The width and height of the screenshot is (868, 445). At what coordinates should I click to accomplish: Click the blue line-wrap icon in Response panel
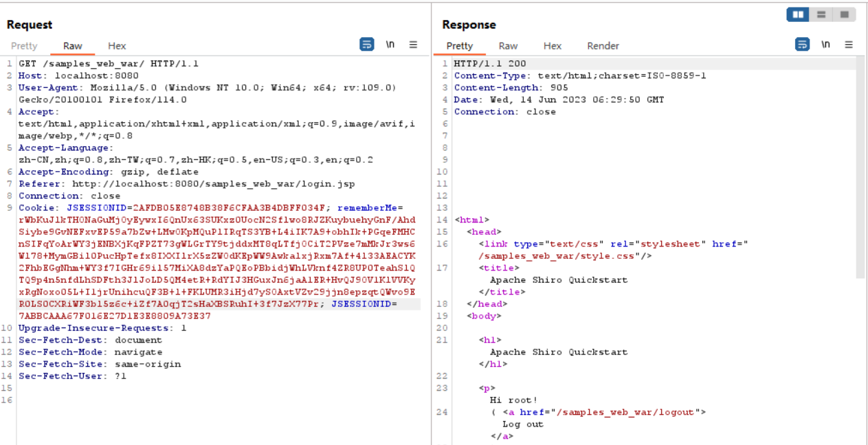coord(802,45)
